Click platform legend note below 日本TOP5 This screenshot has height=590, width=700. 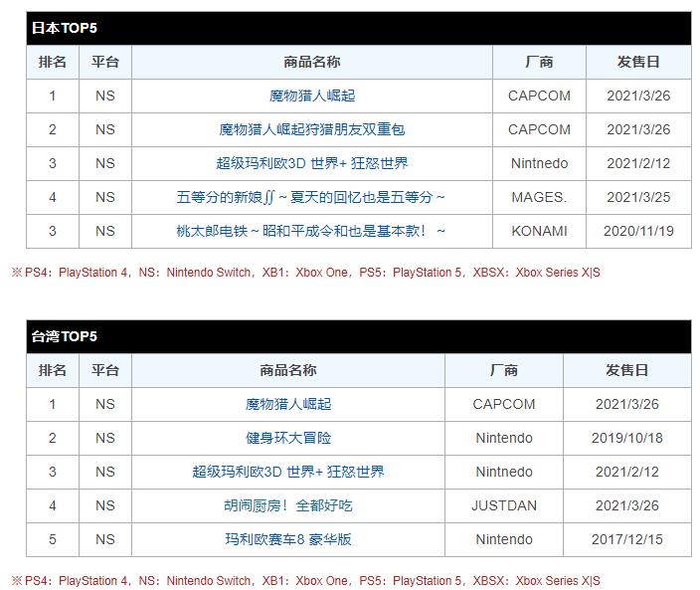306,272
